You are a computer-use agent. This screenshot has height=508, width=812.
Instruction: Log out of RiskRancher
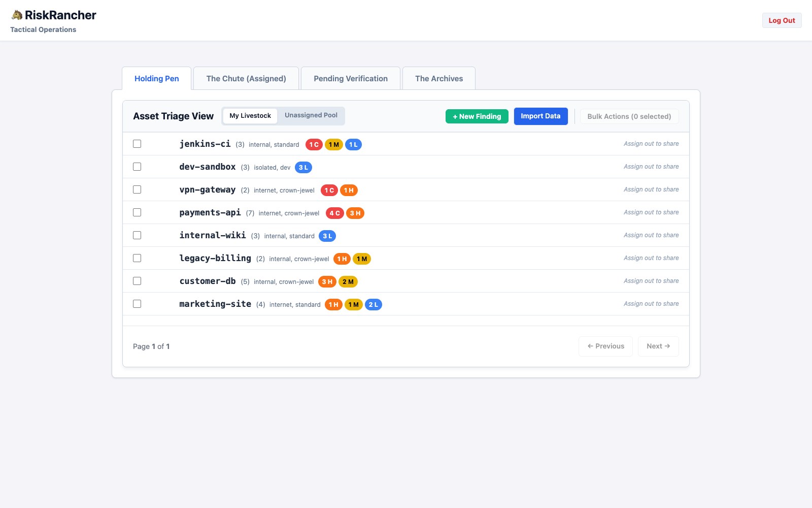pos(782,20)
